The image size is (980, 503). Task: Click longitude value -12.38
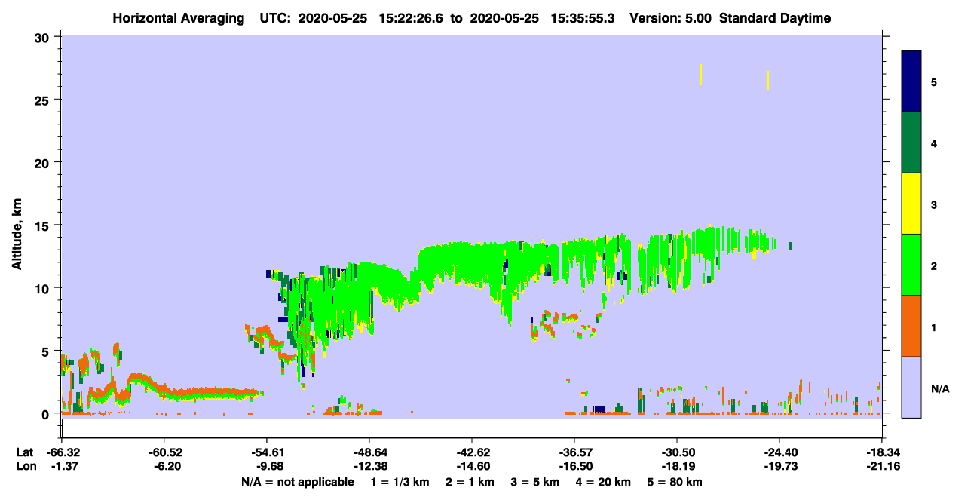click(369, 467)
